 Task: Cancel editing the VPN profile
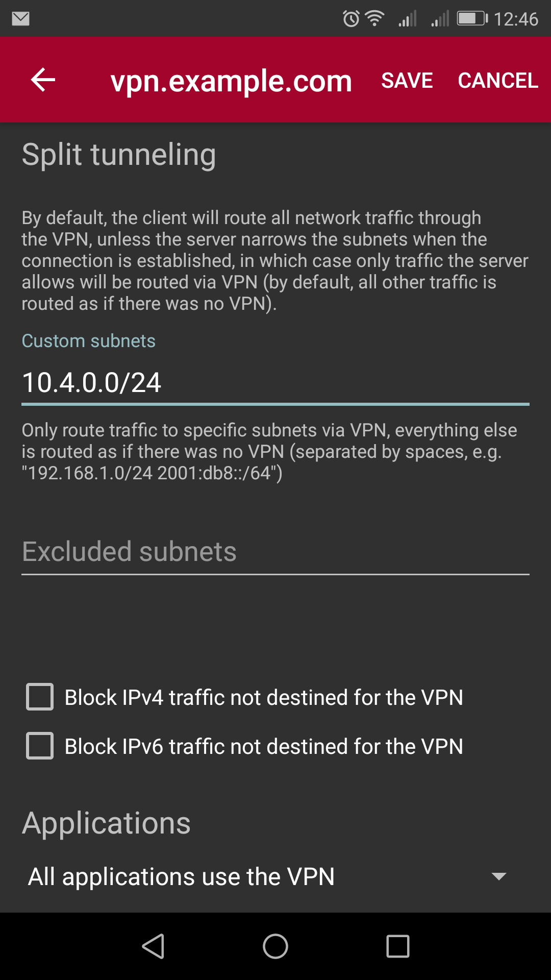click(x=497, y=80)
